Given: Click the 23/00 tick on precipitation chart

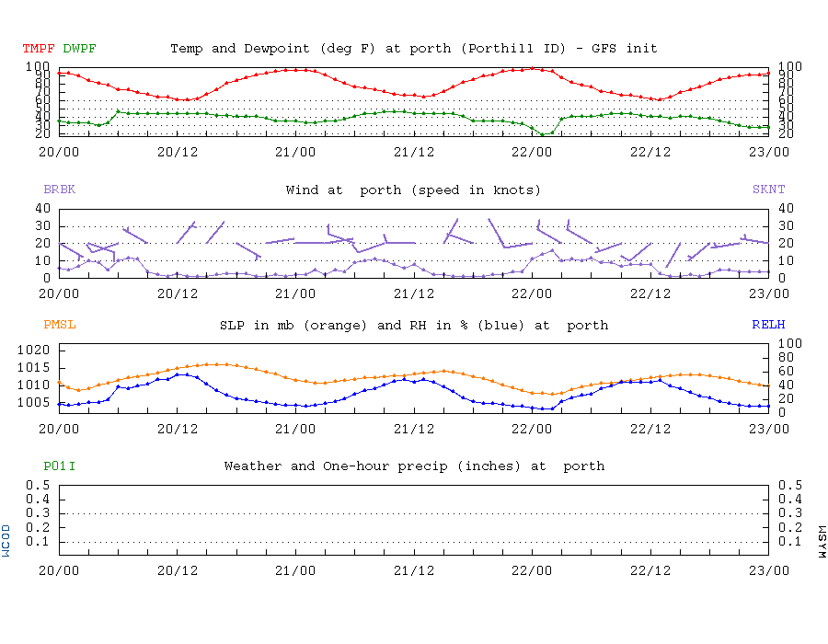Looking at the screenshot, I should [x=769, y=570].
